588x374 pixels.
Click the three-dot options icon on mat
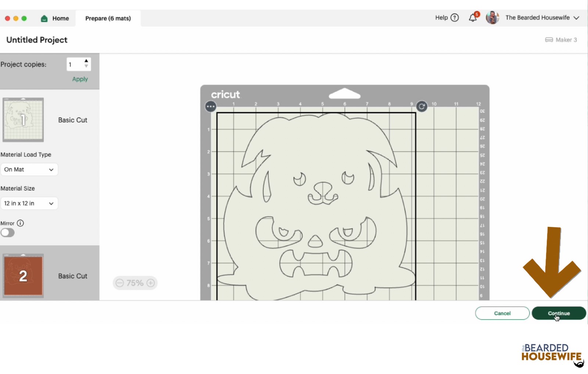pyautogui.click(x=211, y=107)
